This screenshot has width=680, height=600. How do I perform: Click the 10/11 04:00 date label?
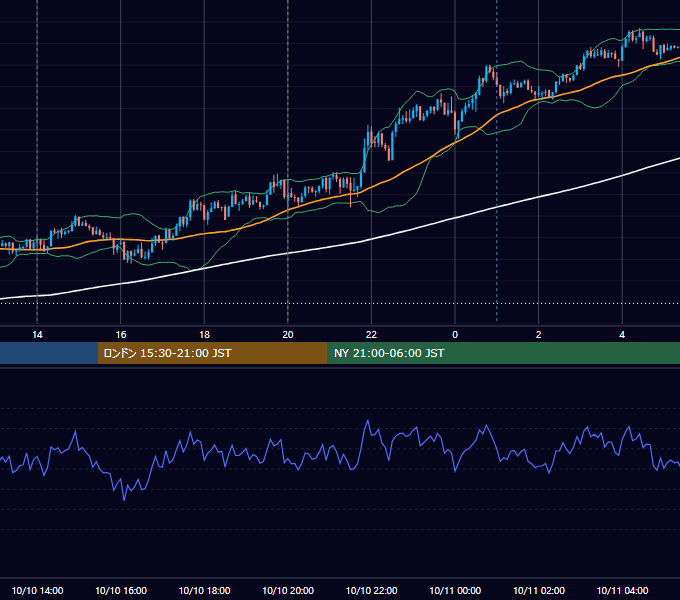[x=622, y=590]
